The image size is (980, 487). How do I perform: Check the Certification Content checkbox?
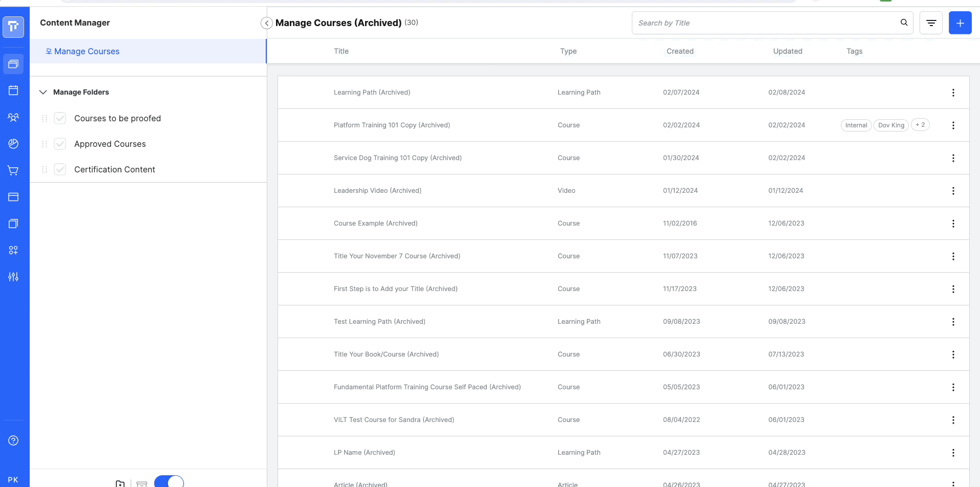pyautogui.click(x=60, y=169)
